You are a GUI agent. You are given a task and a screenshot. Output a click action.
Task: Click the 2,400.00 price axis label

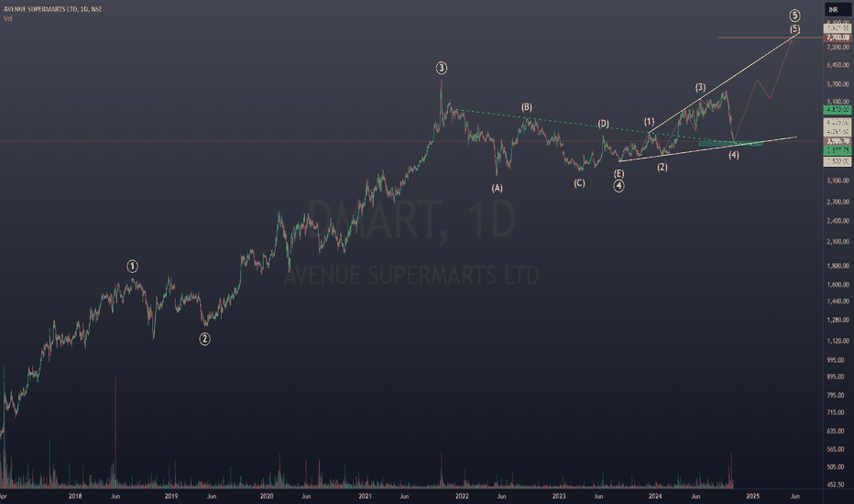coord(838,221)
